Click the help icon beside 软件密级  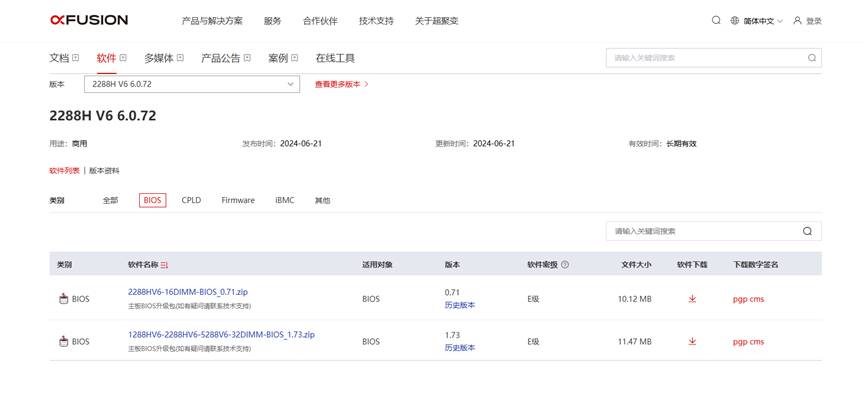pos(564,264)
